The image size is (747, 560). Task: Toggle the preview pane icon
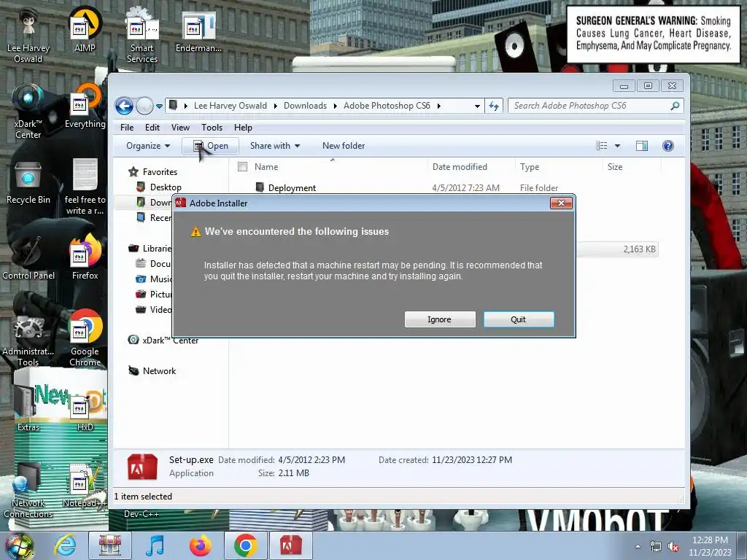point(642,146)
